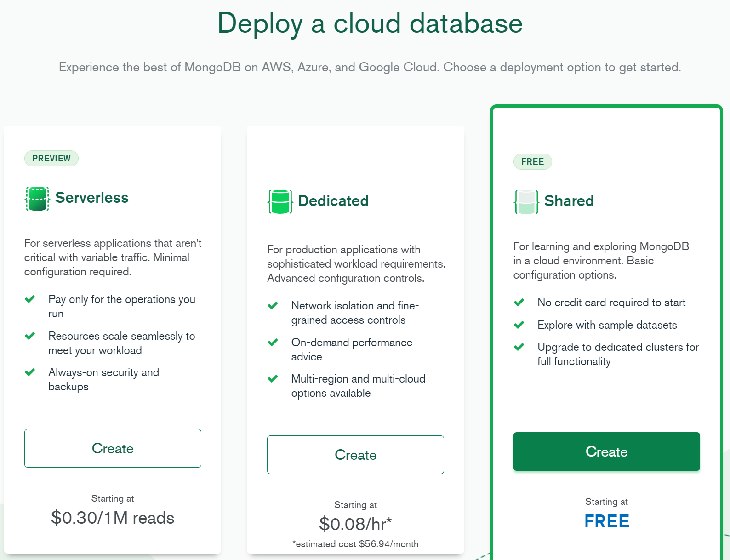Click checkmark beside On-demand performance advice
The height and width of the screenshot is (560, 730).
(273, 343)
